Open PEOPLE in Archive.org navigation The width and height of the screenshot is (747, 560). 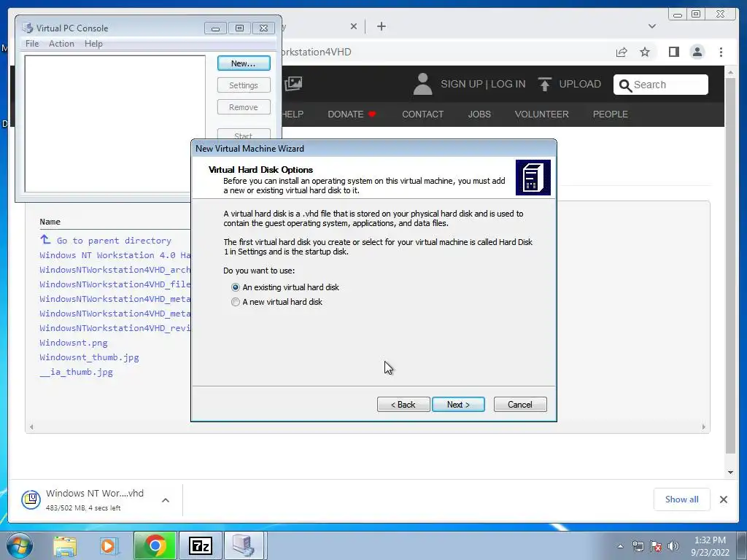pyautogui.click(x=611, y=114)
